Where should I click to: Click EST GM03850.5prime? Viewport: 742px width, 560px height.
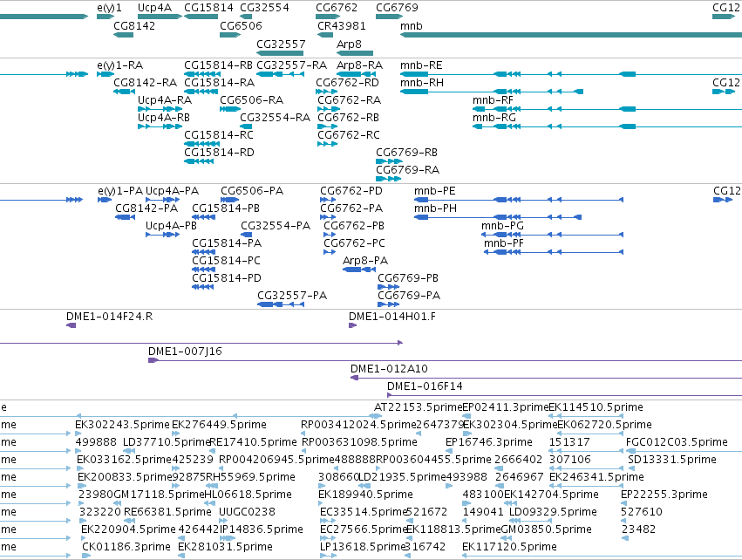click(x=546, y=529)
